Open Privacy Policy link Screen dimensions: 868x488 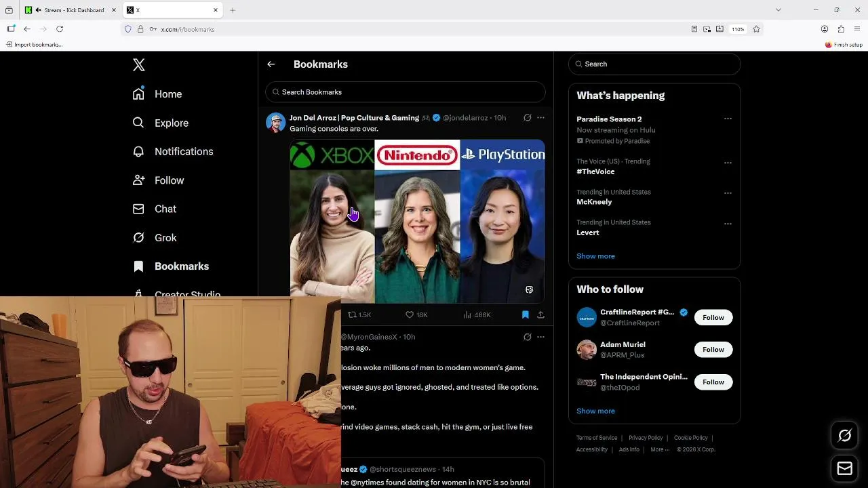(646, 438)
